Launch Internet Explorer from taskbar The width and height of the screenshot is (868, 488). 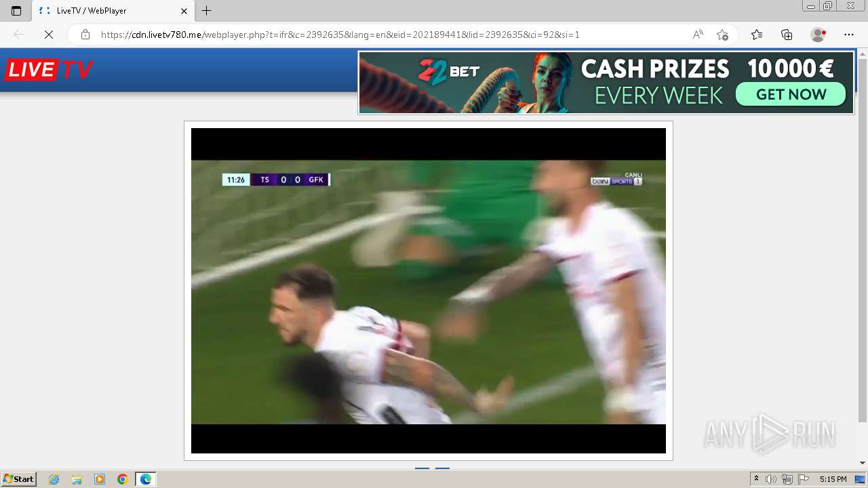coord(54,479)
